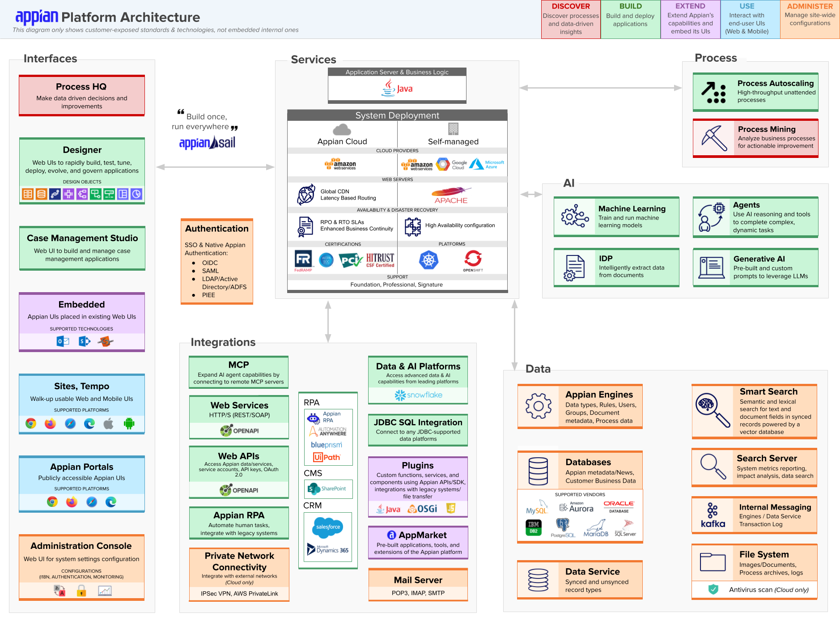Click the FedRAMP certification logo
The height and width of the screenshot is (625, 840).
303,261
